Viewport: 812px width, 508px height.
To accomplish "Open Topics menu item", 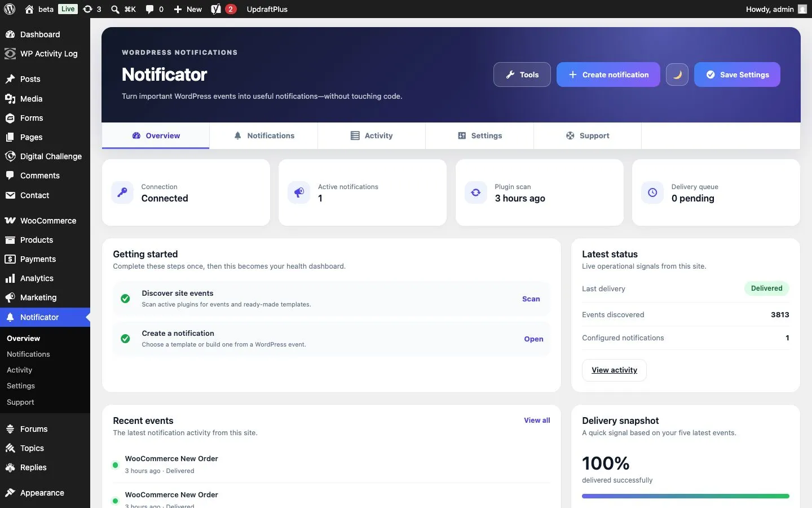I will tap(45, 448).
